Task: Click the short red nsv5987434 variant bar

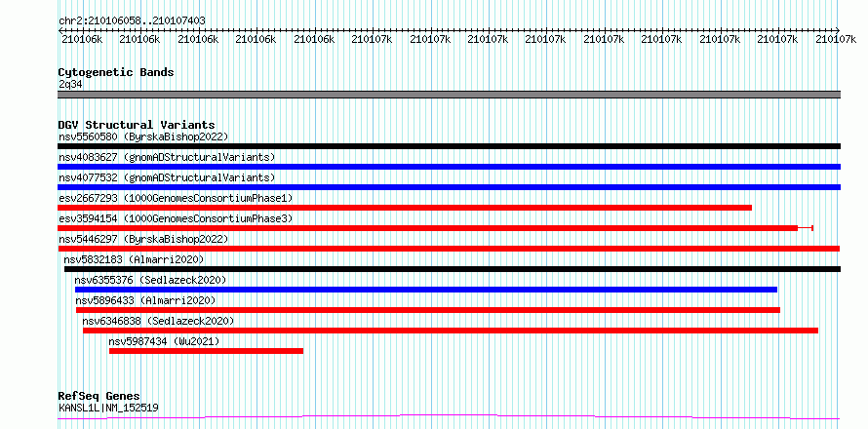Action: click(x=207, y=351)
